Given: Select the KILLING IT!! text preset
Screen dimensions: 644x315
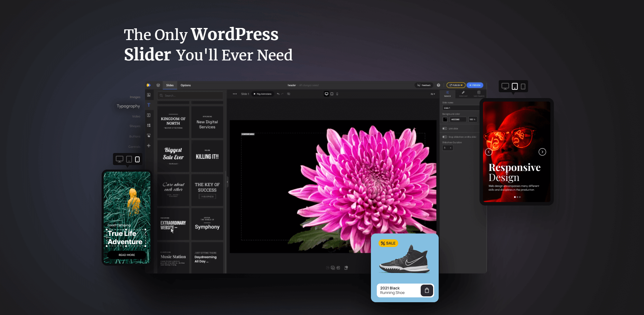Looking at the screenshot, I should (207, 156).
